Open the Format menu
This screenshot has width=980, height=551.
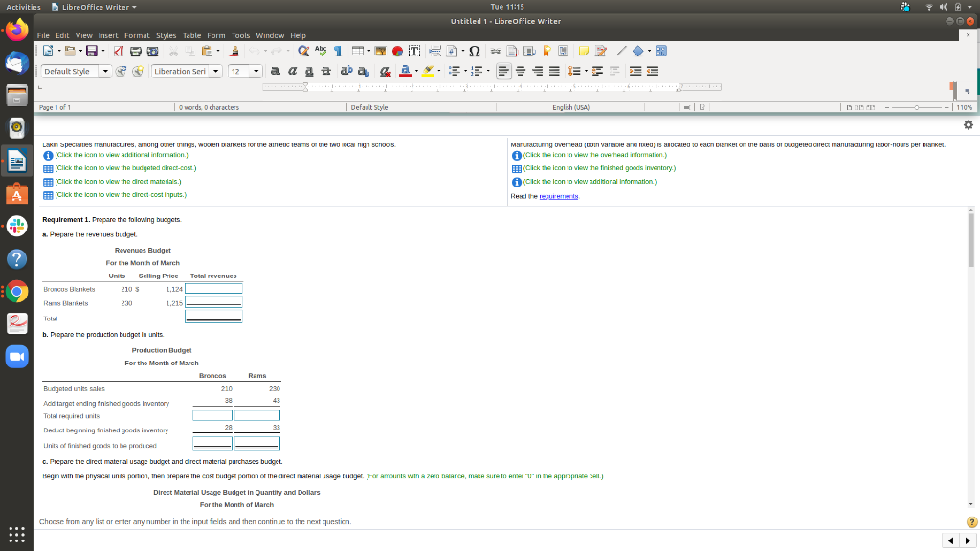point(137,35)
